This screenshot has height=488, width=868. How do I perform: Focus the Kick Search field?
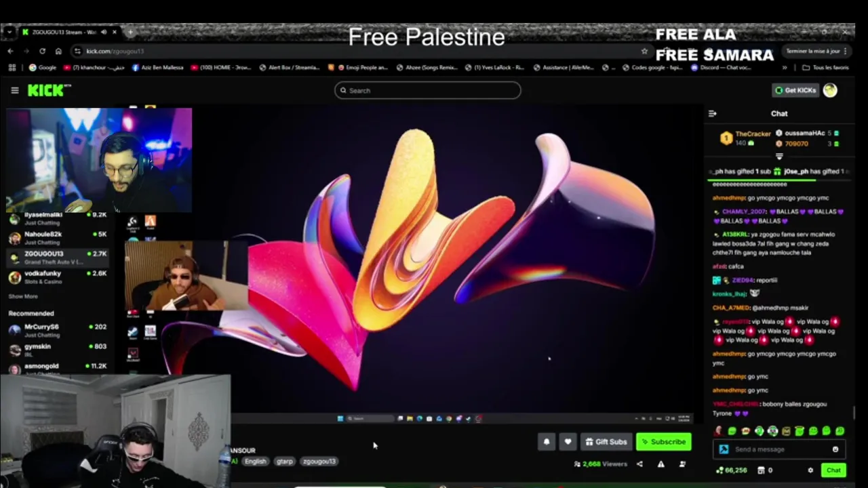(x=427, y=90)
